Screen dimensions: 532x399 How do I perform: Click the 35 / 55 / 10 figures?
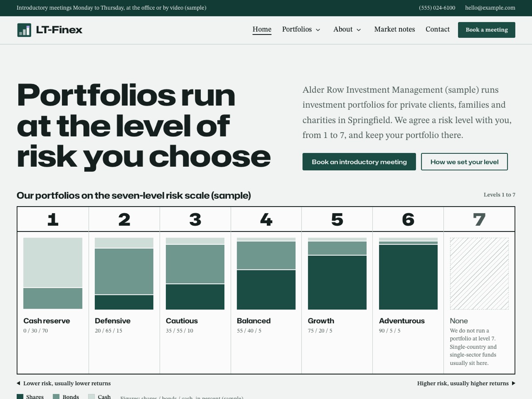click(180, 331)
